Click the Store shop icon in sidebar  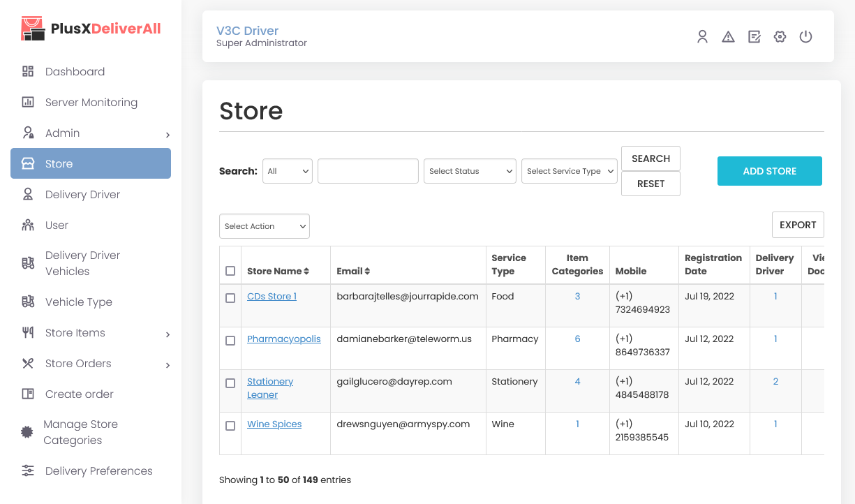(28, 163)
